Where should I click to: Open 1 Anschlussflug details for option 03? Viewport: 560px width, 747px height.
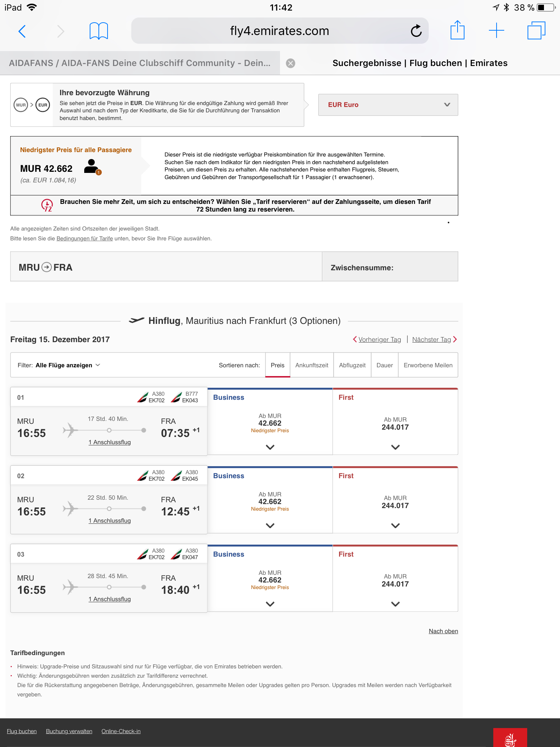pyautogui.click(x=110, y=599)
